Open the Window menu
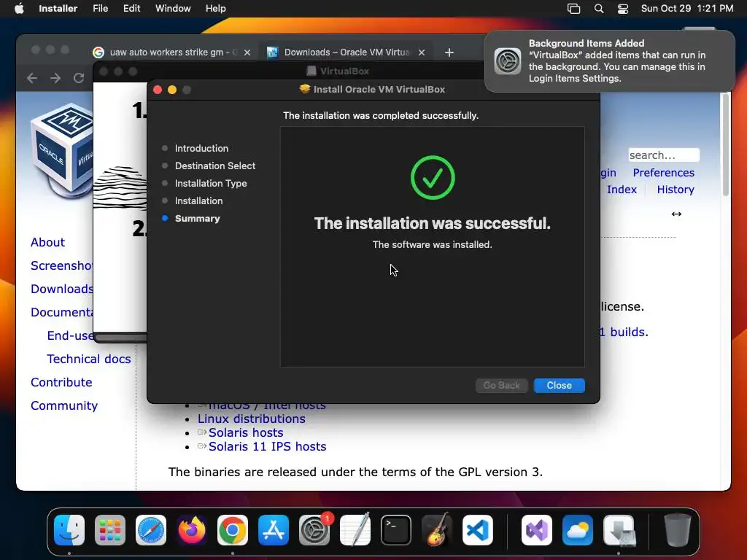The width and height of the screenshot is (747, 560). 173,9
